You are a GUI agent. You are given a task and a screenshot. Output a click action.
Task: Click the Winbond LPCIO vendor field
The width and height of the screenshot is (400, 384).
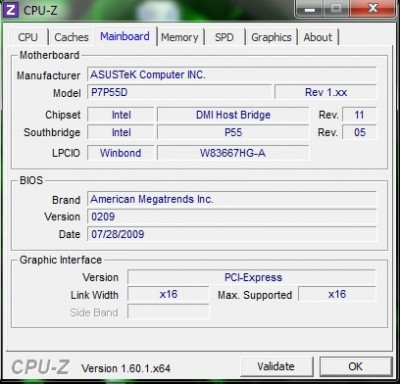tap(121, 153)
